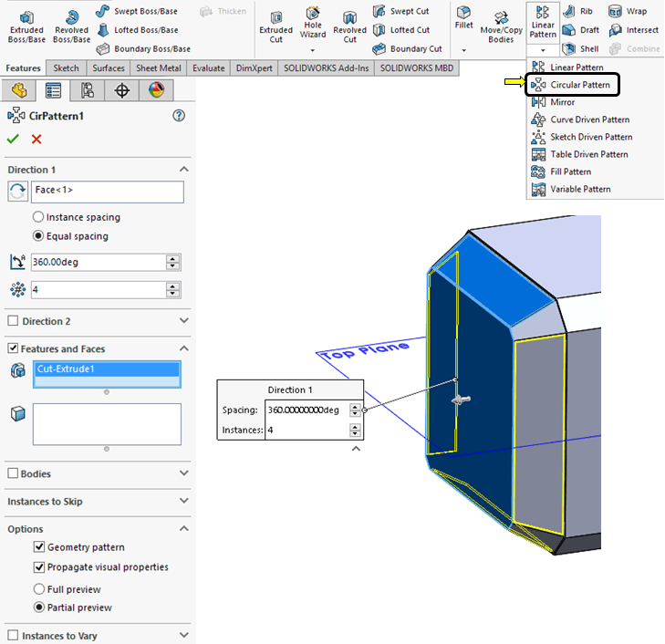
Task: Increase the instance count with up arrow
Action: (x=173, y=286)
